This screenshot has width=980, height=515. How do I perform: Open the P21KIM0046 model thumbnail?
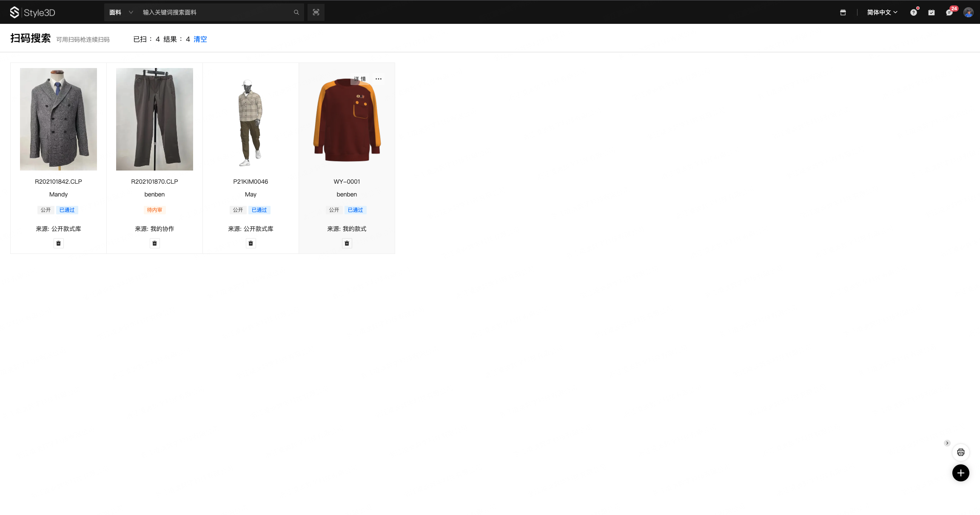tap(251, 120)
